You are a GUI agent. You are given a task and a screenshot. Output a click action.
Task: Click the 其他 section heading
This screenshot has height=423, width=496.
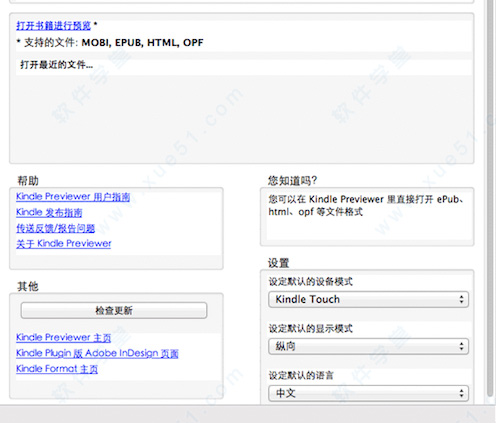(28, 286)
